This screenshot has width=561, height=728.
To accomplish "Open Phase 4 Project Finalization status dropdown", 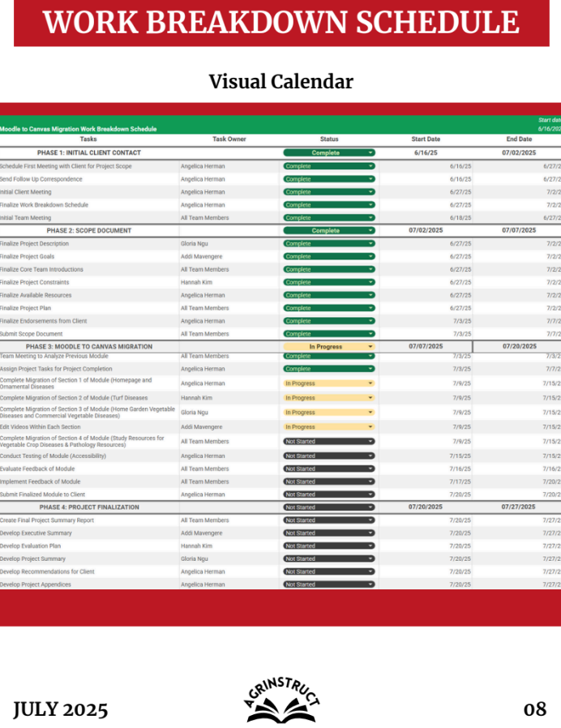I will coord(329,507).
